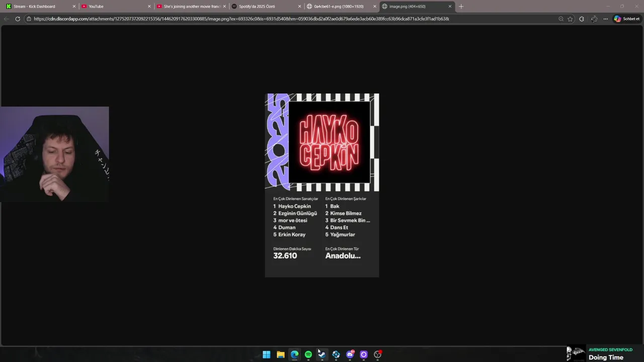Click the En Çok Dinlenen Tür label
This screenshot has height=362, width=644.
click(x=342, y=248)
